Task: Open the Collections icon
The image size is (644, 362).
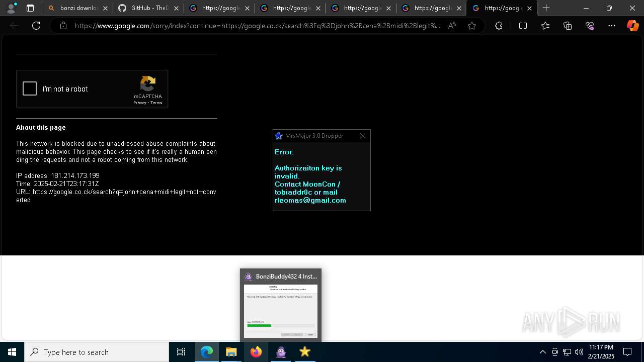Action: point(568,26)
